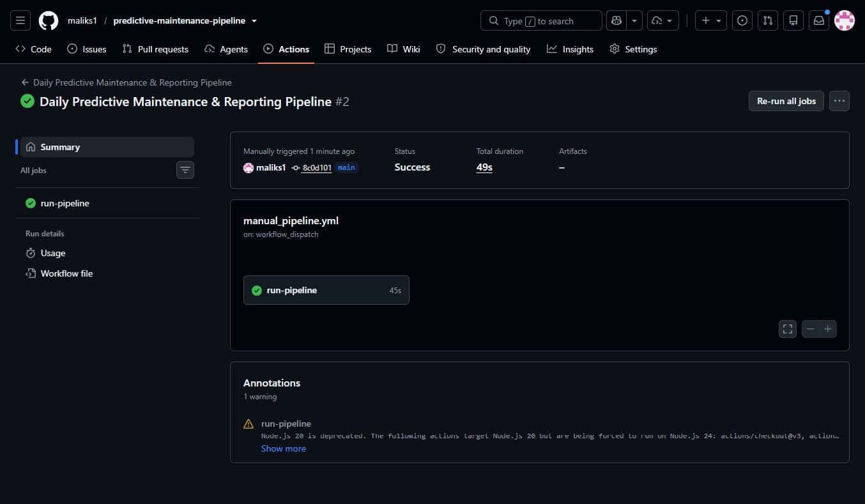The width and height of the screenshot is (865, 504).
Task: Select run-pipeline job in sidebar
Action: (x=107, y=203)
